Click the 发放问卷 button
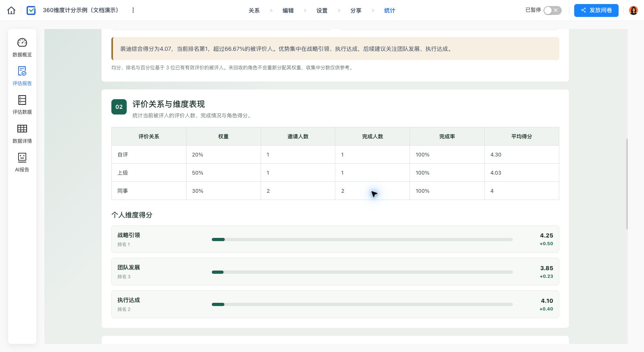 point(596,10)
